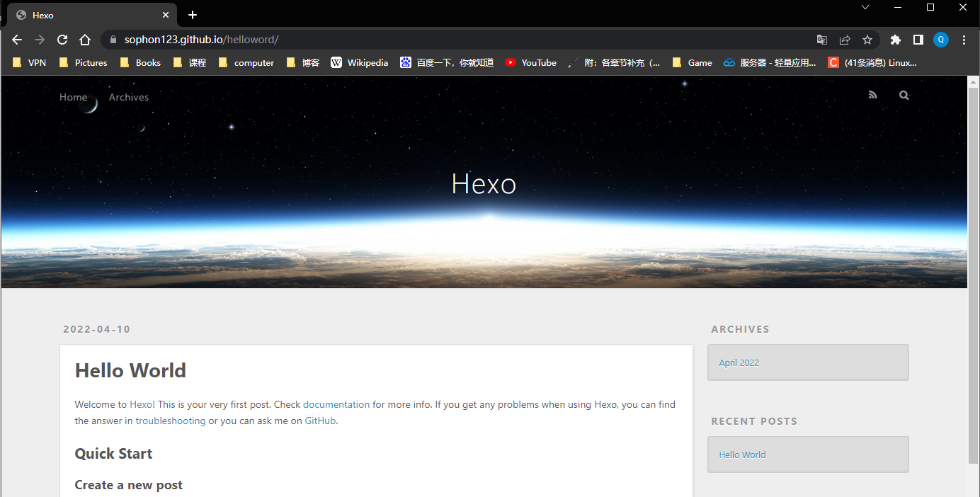Open the Chrome profile avatar
980x497 pixels.
941,40
